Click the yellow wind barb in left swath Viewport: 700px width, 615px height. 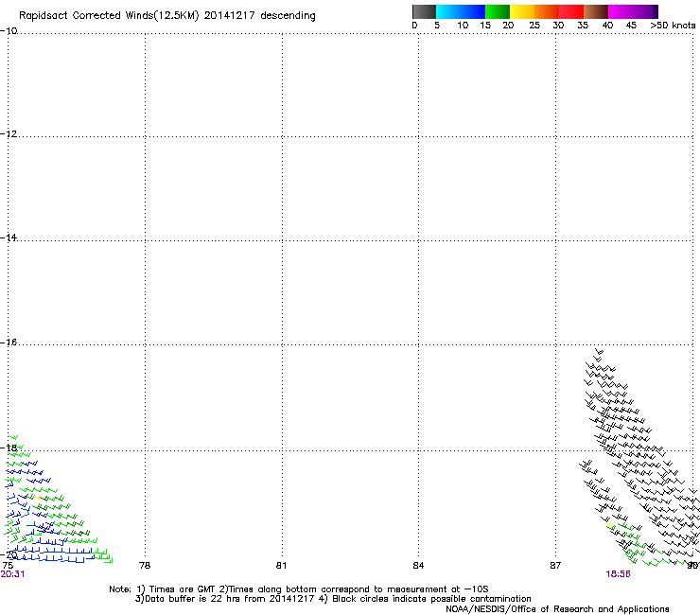tap(38, 497)
